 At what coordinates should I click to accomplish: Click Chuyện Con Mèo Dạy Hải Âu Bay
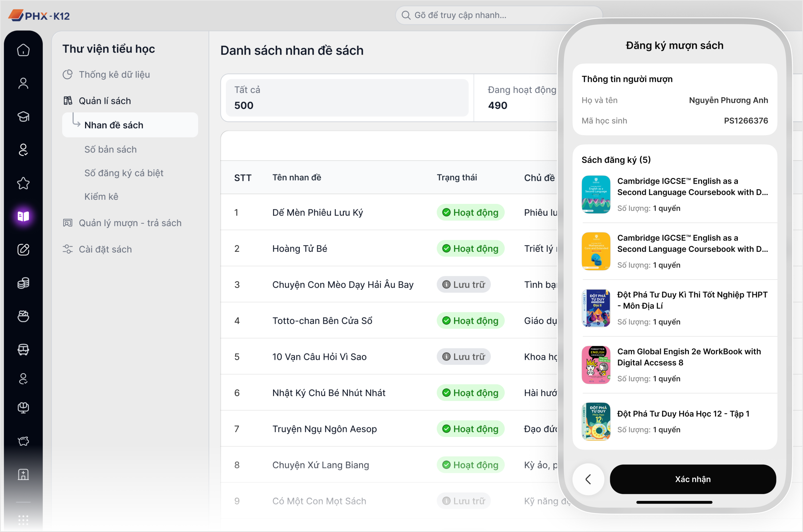343,285
